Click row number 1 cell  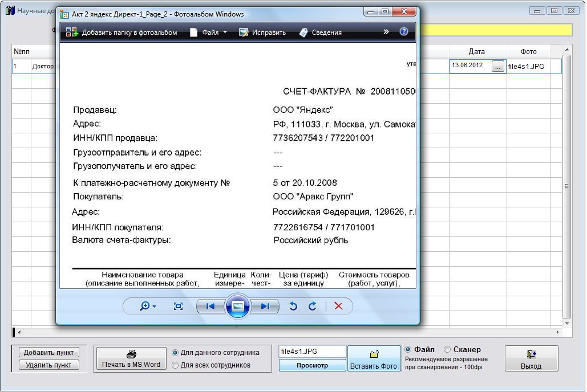21,67
